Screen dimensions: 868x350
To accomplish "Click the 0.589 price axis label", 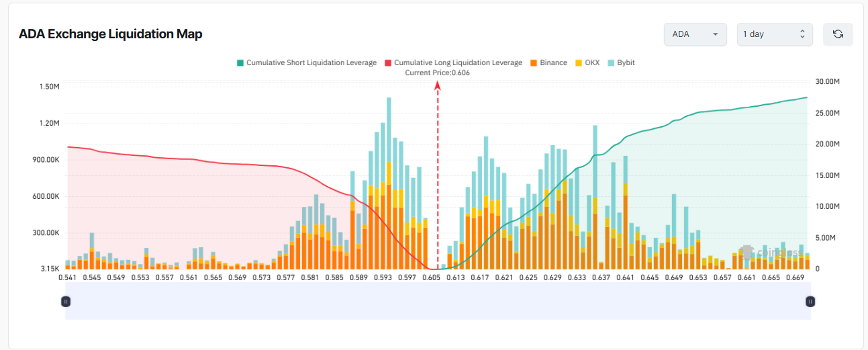I will tap(358, 277).
